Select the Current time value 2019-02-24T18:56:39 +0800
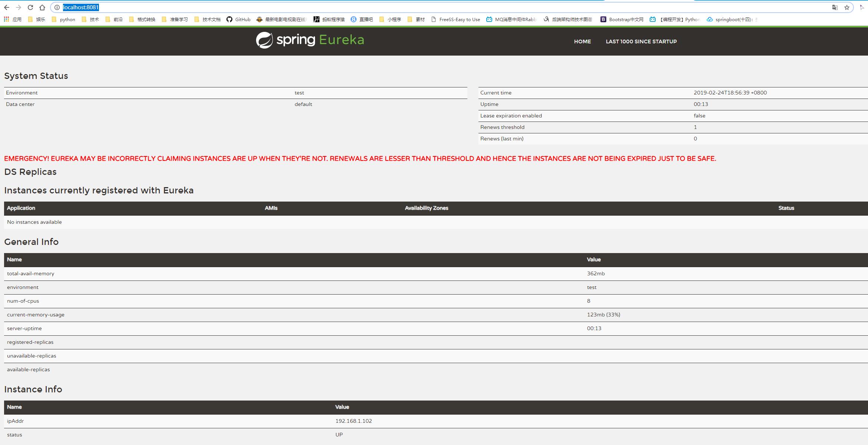 tap(730, 93)
